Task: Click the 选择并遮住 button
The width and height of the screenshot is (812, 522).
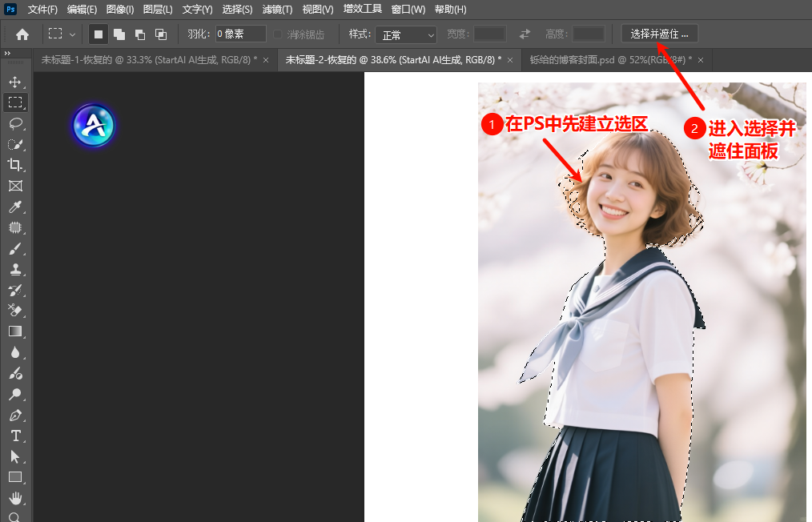Action: point(659,34)
